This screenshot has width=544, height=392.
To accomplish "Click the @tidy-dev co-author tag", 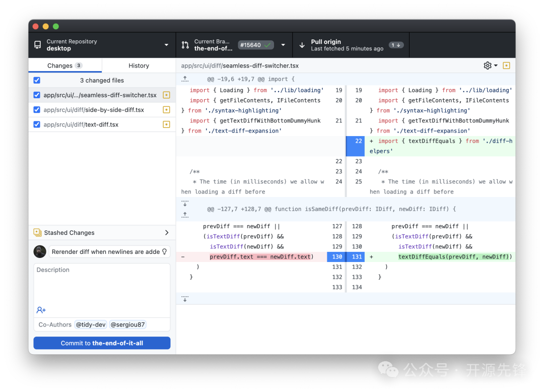I will tap(91, 324).
